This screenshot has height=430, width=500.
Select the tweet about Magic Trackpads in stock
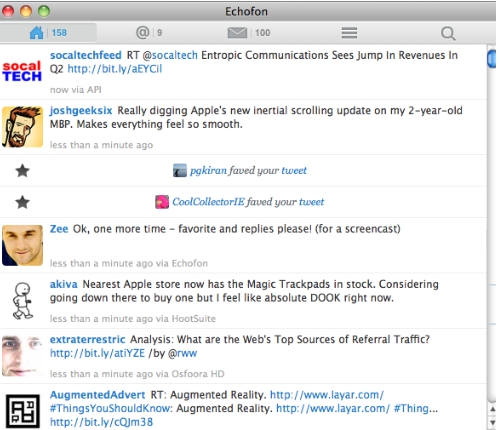coord(243,301)
